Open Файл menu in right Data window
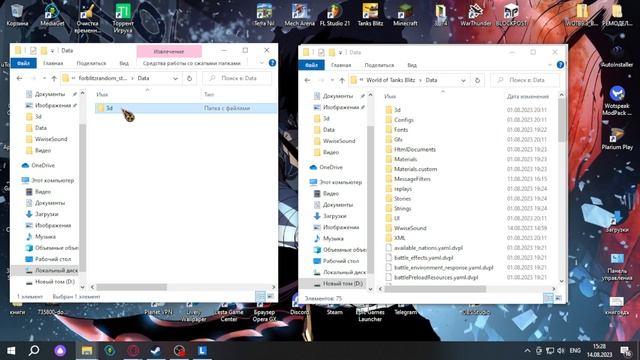 (311, 65)
